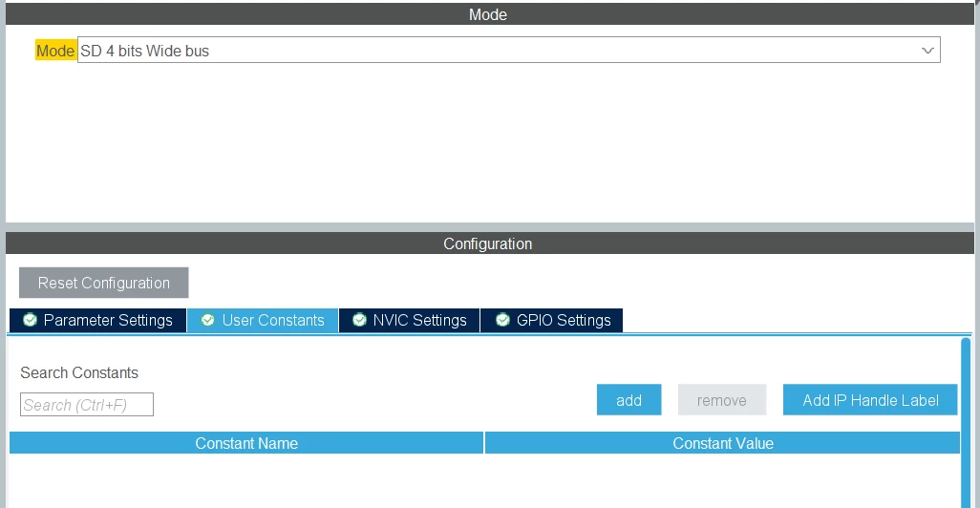Viewport: 980px width, 508px height.
Task: Go to the GPIO Settings tab
Action: coord(551,321)
